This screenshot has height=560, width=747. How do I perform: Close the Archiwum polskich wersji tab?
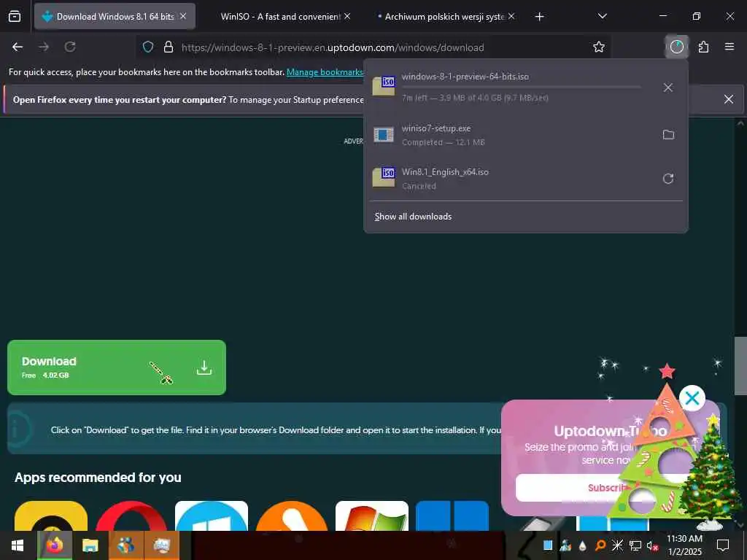pos(511,16)
